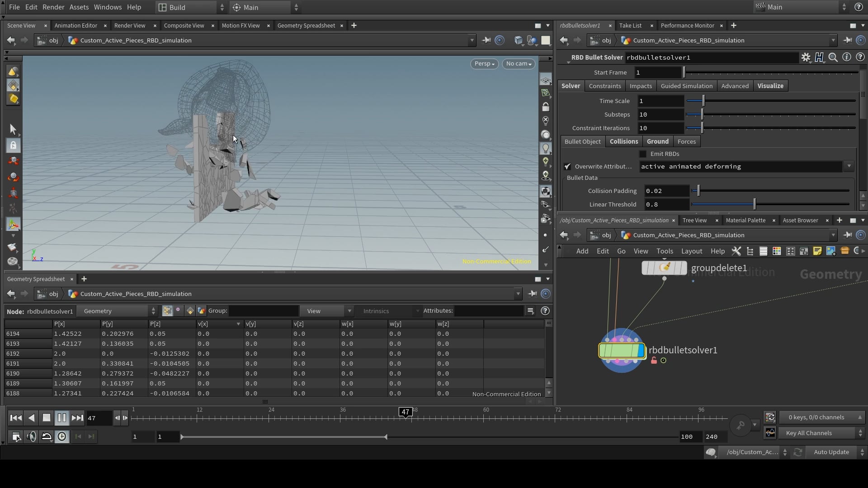
Task: Select the arrow Select tool in viewport toolbar
Action: tap(13, 130)
